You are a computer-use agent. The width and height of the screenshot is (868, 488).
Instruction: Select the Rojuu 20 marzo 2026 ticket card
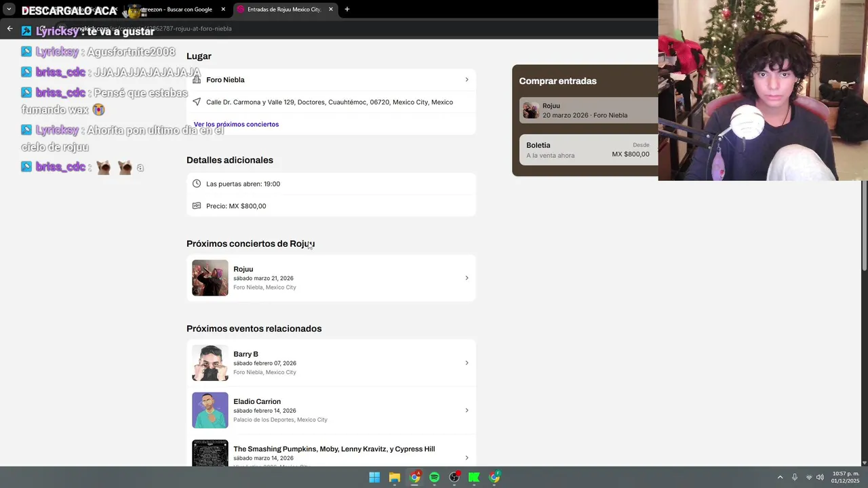coord(589,110)
